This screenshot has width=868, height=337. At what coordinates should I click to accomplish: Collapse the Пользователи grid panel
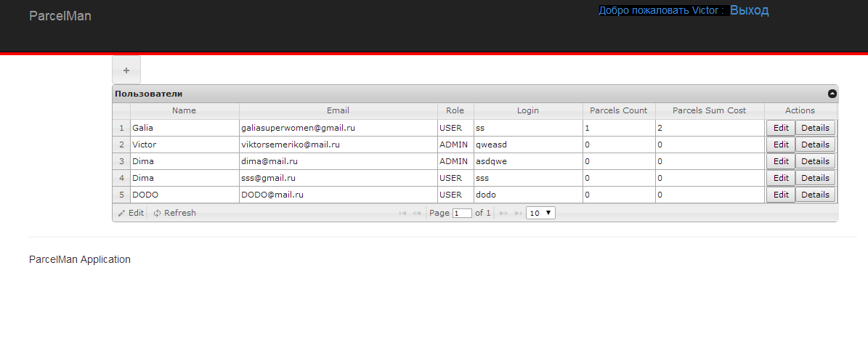tap(832, 94)
